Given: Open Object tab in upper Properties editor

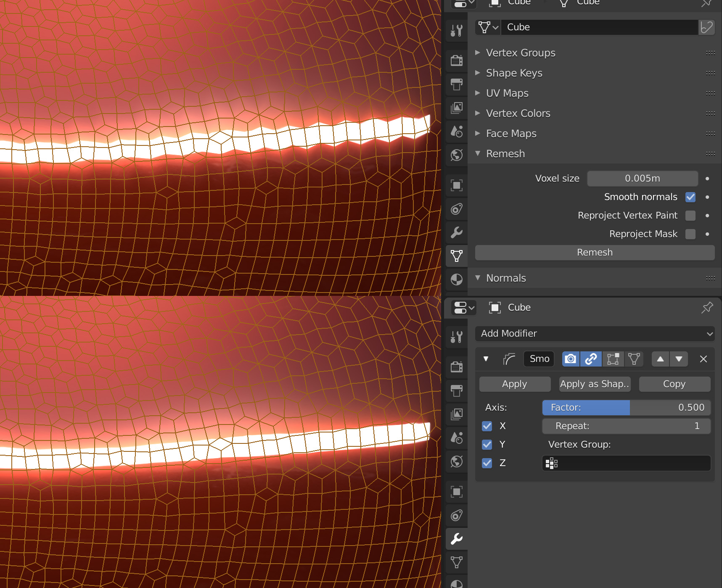Looking at the screenshot, I should pos(457,185).
